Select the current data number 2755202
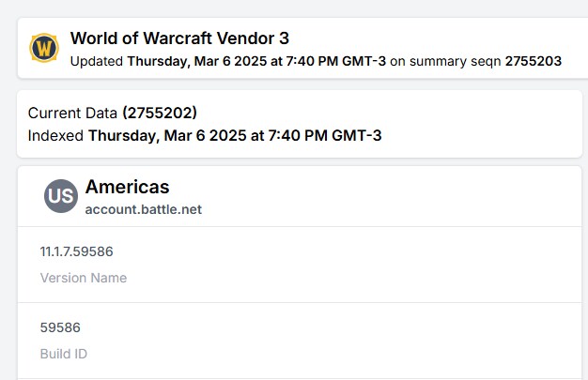Viewport: 588px width, 380px height. pos(160,113)
